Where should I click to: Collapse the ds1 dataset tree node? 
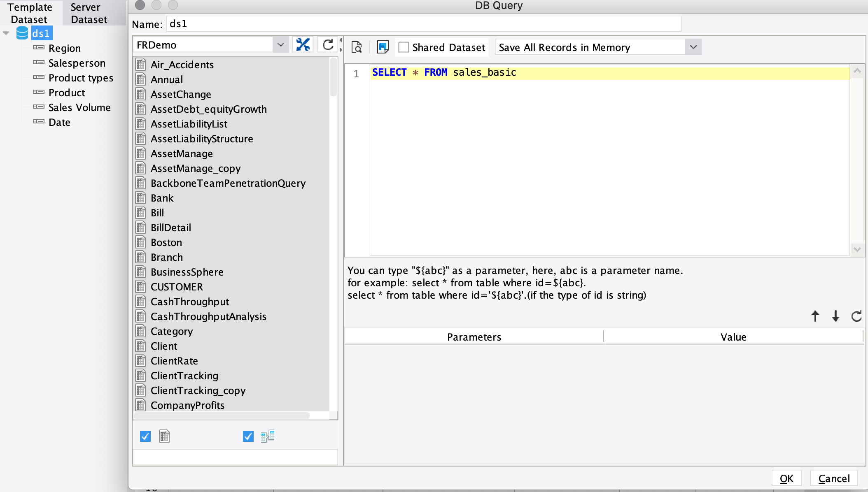pyautogui.click(x=6, y=33)
